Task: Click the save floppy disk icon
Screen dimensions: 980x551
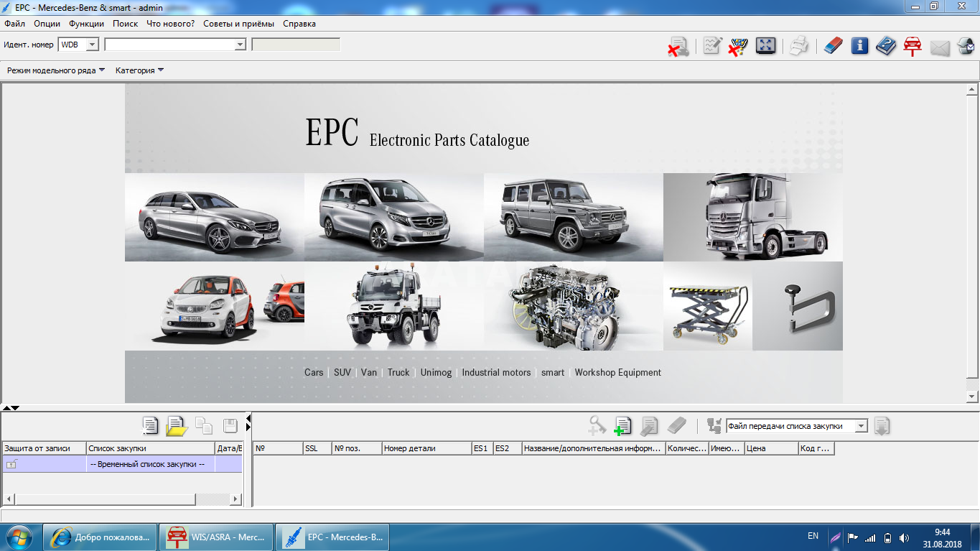Action: click(x=230, y=426)
